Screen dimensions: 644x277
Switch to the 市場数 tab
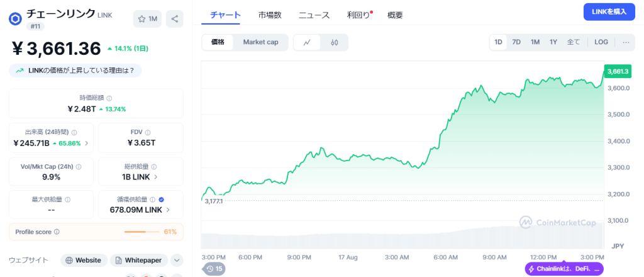[270, 14]
